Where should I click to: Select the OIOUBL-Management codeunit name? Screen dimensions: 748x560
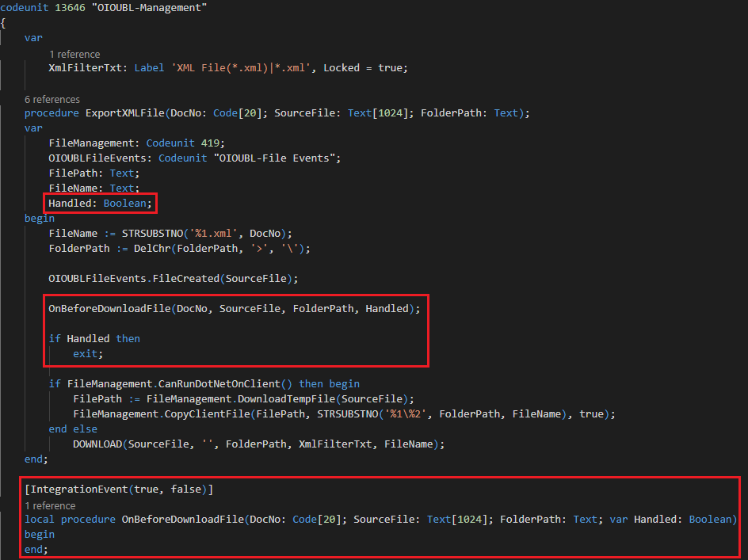point(152,7)
